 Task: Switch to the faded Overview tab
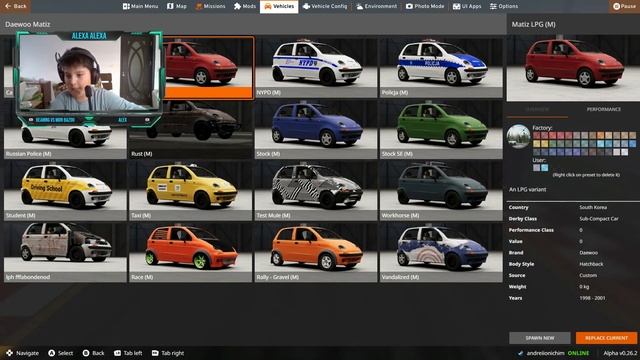tap(537, 109)
